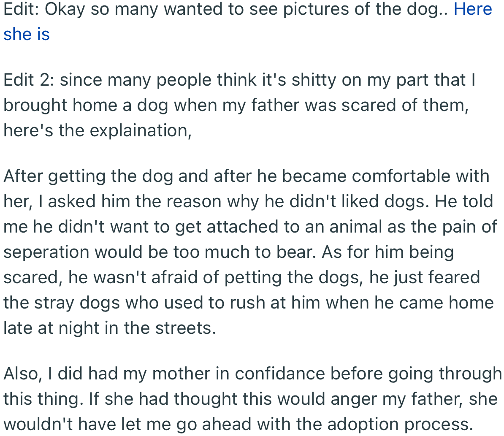Open the "Here she is" dog pictures link

click(473, 9)
